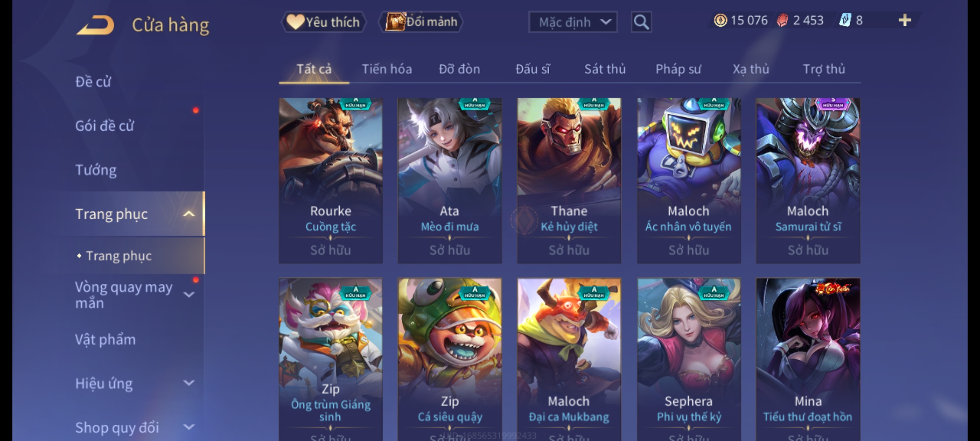Viewport: 980px width, 441px height.
Task: Tap the blue coupon ticket icon
Action: tap(845, 20)
